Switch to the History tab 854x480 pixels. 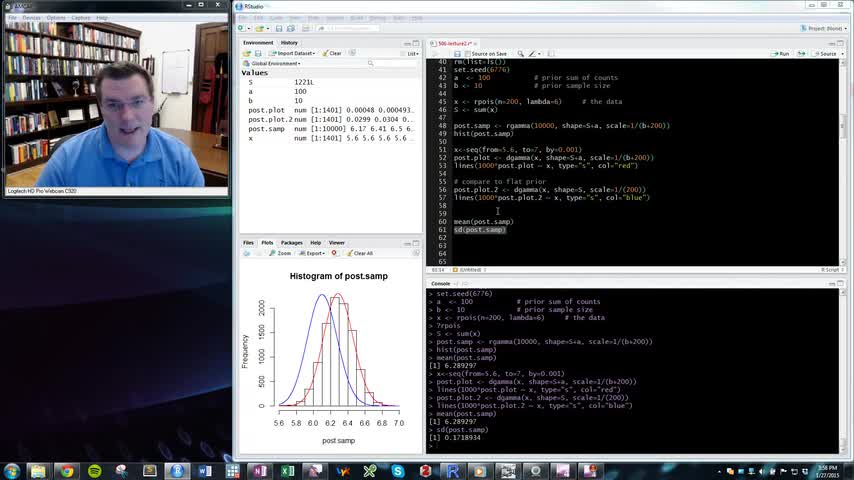289,43
